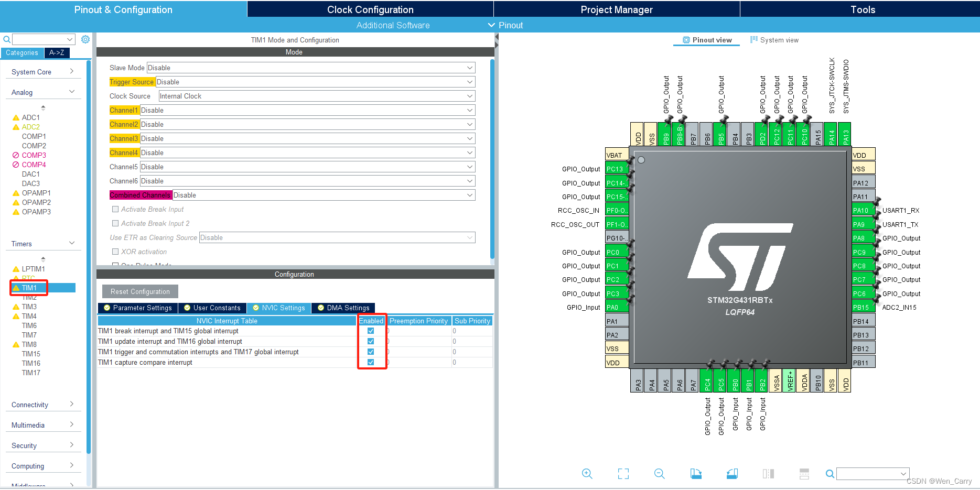
Task: Click the pin search input field
Action: (873, 474)
